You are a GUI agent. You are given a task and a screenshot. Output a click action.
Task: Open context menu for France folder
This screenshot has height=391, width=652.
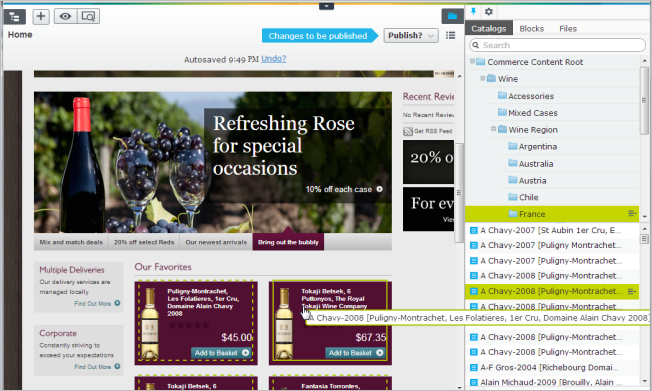click(x=632, y=213)
